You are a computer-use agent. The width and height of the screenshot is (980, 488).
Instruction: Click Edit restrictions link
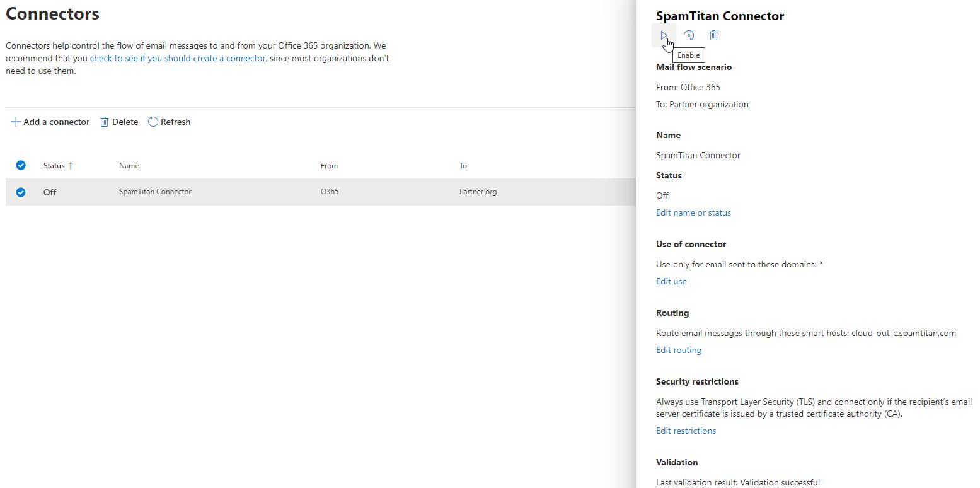pyautogui.click(x=686, y=431)
